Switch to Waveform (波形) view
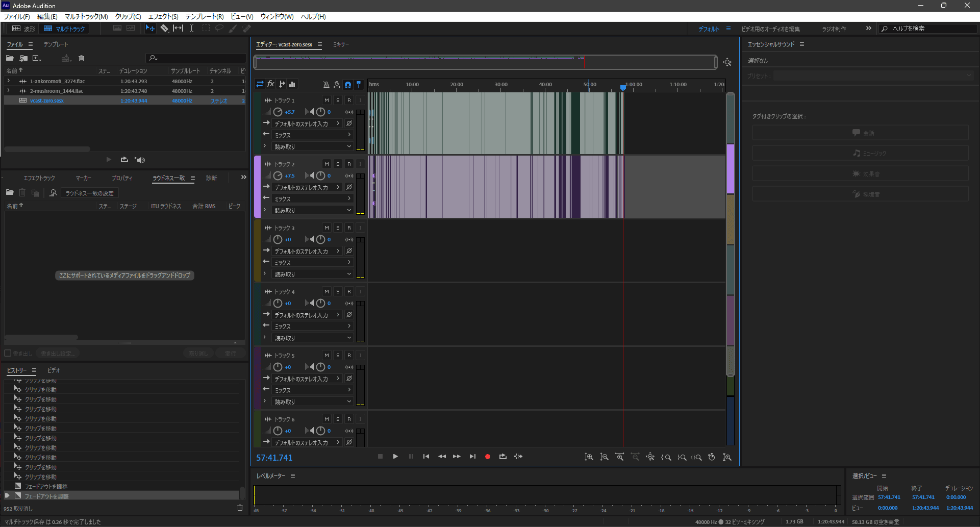The image size is (980, 527). click(x=24, y=29)
